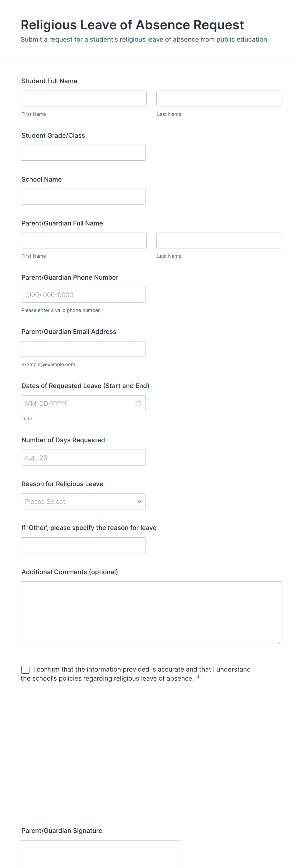Grab the Additional Comments resize handle
This screenshot has height=868, width=300.
[279, 643]
